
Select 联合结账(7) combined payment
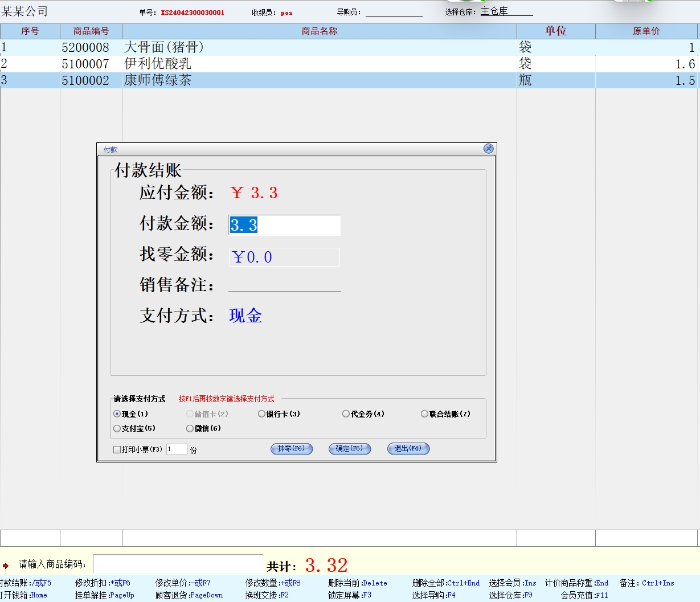(424, 414)
